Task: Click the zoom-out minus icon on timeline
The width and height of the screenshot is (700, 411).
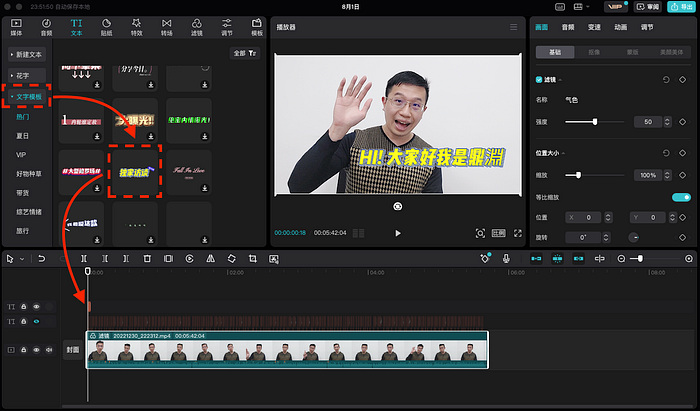Action: (x=621, y=259)
